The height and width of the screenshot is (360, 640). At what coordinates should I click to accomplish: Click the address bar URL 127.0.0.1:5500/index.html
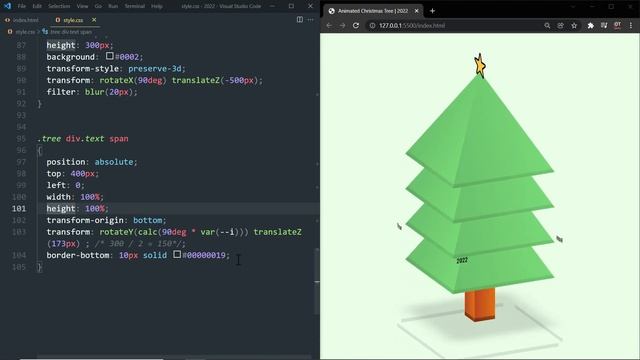pyautogui.click(x=412, y=25)
